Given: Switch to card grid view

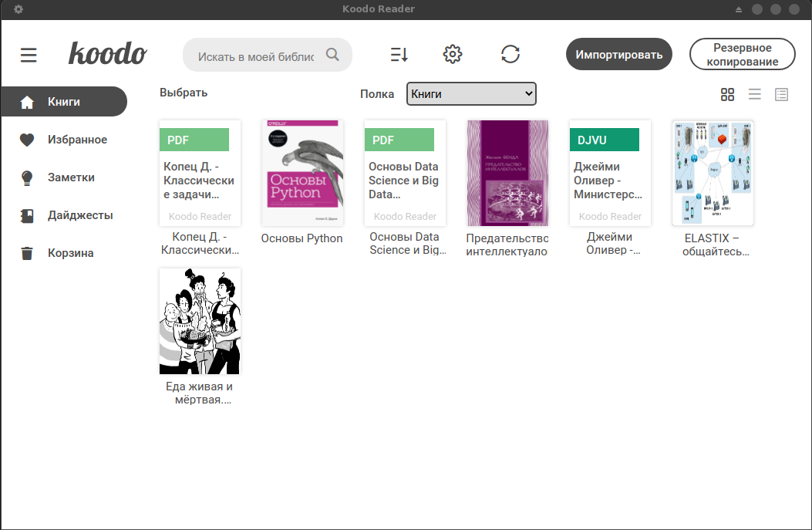Looking at the screenshot, I should [x=727, y=94].
